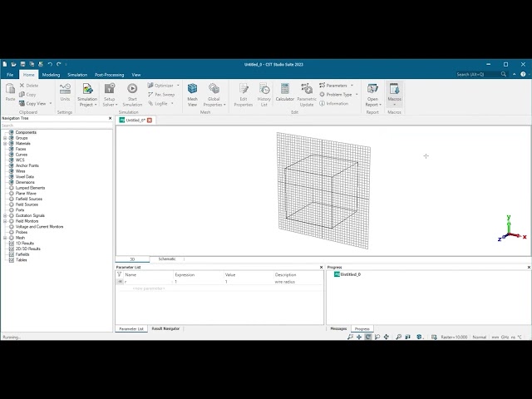Image resolution: width=532 pixels, height=399 pixels.
Task: Click Edit Properties in the Edit group
Action: pos(244,95)
